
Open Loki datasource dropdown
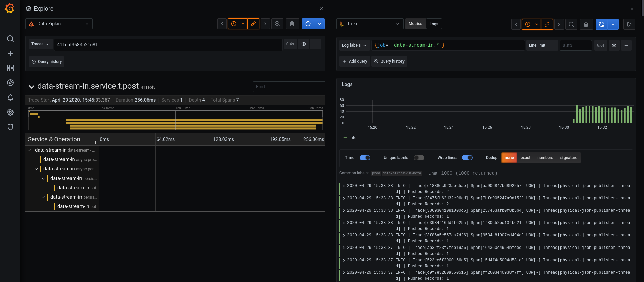[370, 24]
